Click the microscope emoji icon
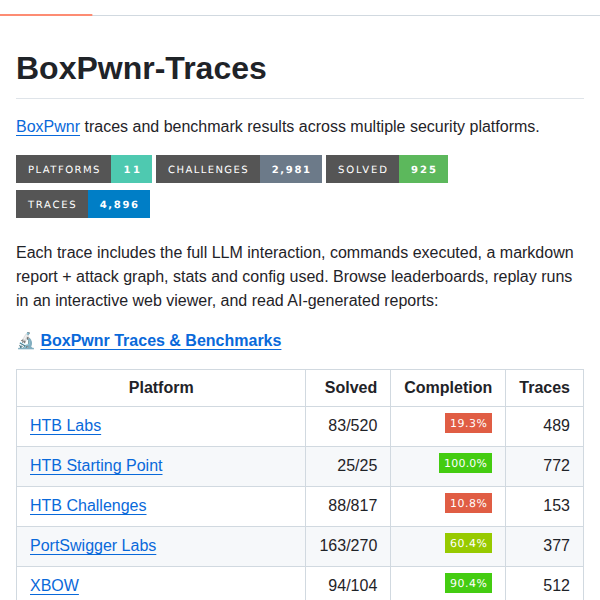This screenshot has width=600, height=600. pos(26,341)
